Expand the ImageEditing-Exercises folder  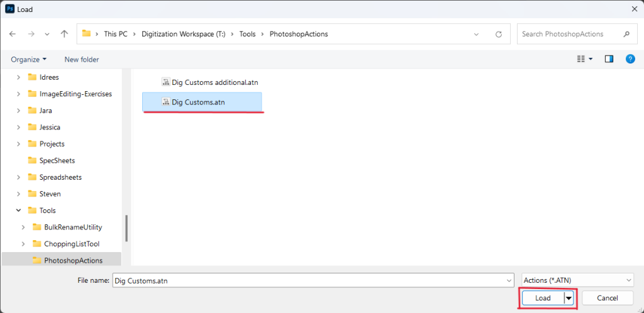pos(18,94)
